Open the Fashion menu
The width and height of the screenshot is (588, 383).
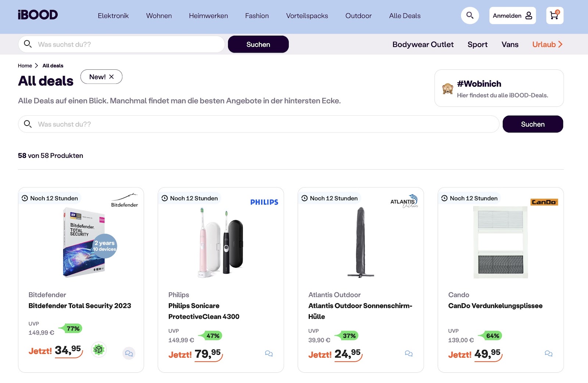click(x=257, y=16)
